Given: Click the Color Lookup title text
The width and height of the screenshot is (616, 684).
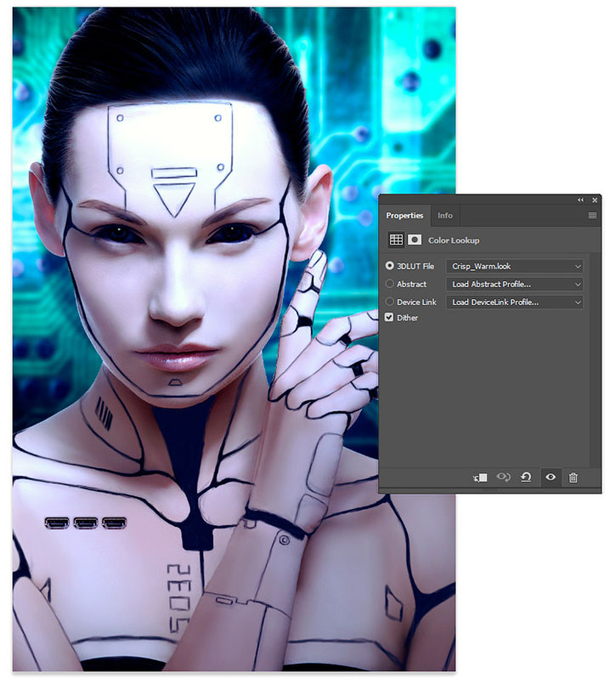Looking at the screenshot, I should 454,240.
